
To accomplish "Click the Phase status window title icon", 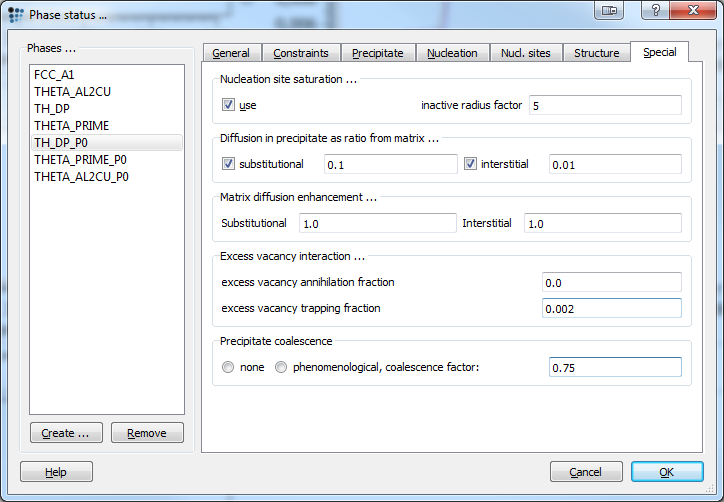I will pyautogui.click(x=14, y=15).
